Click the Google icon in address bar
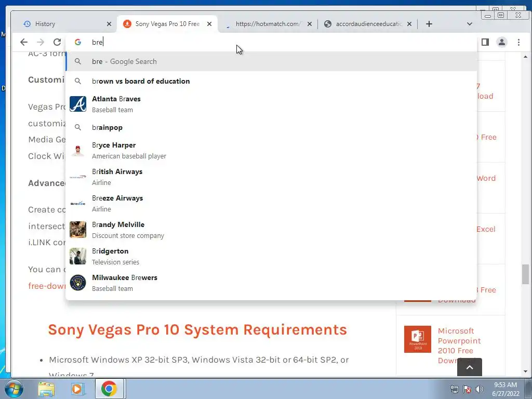 pos(78,42)
